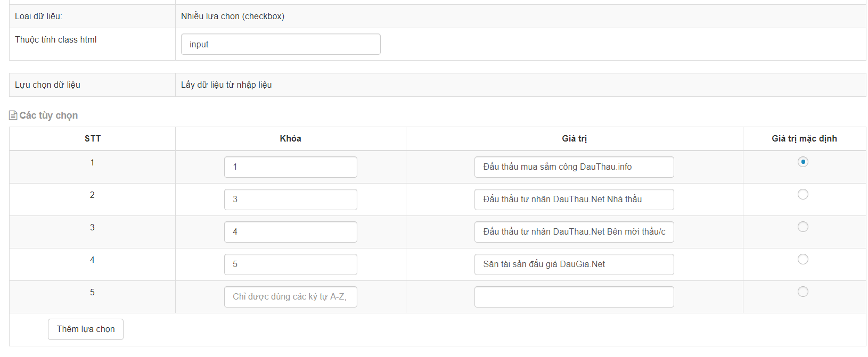The height and width of the screenshot is (357, 868).
Task: Click the empty Khóa field on row 5
Action: 290,296
